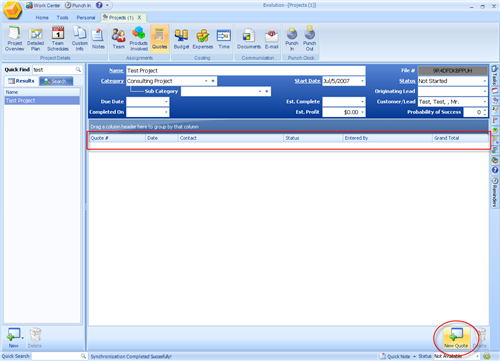Switch to the Search tab

(x=56, y=81)
